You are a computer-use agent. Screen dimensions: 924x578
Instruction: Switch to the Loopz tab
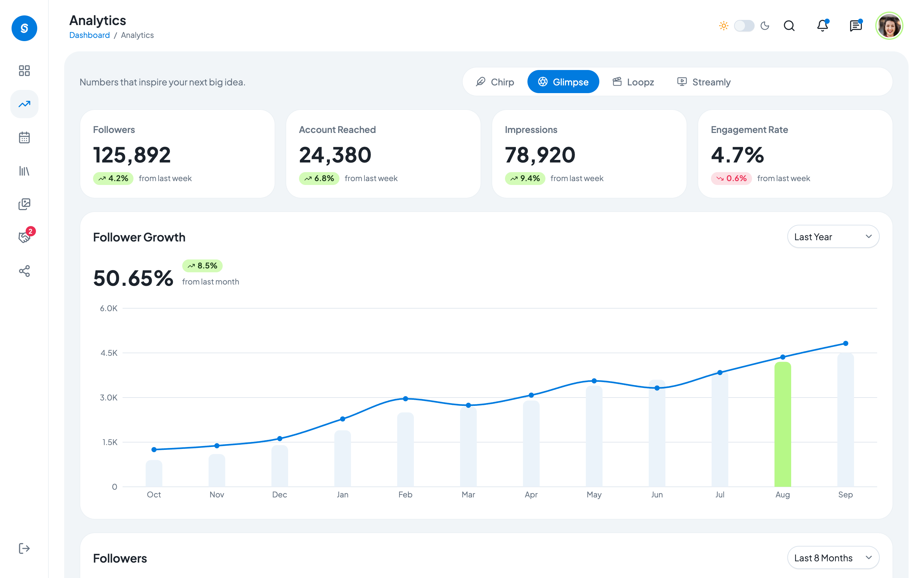pyautogui.click(x=633, y=82)
